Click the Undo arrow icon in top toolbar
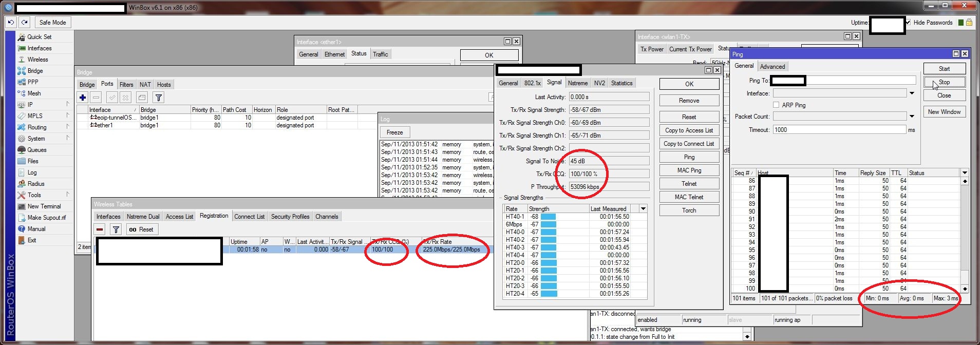Image resolution: width=980 pixels, height=345 pixels. click(11, 23)
